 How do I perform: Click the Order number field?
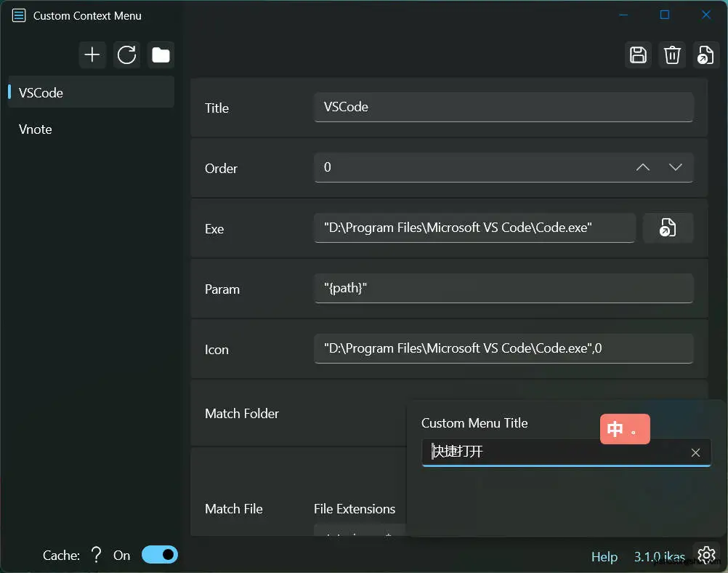tap(503, 167)
